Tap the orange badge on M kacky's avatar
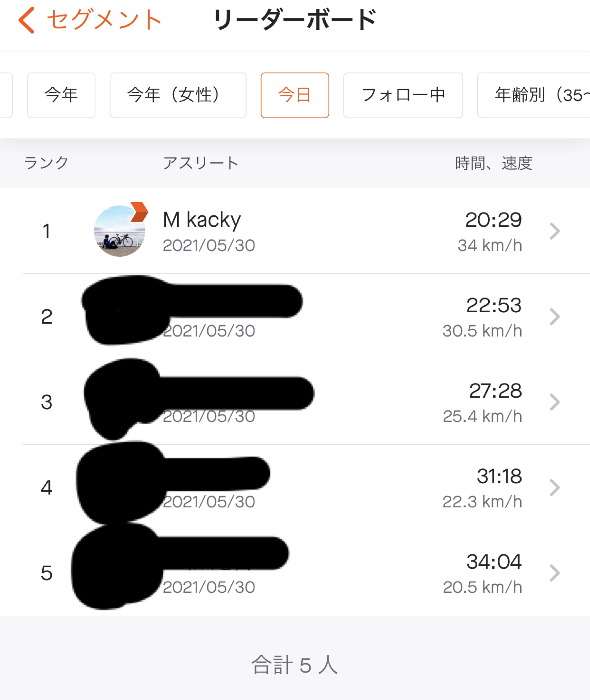This screenshot has width=590, height=700. tap(139, 212)
